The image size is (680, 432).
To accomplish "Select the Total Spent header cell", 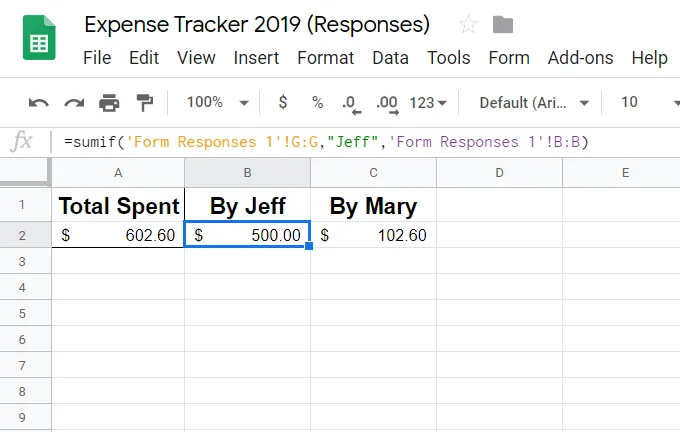I will [x=118, y=207].
